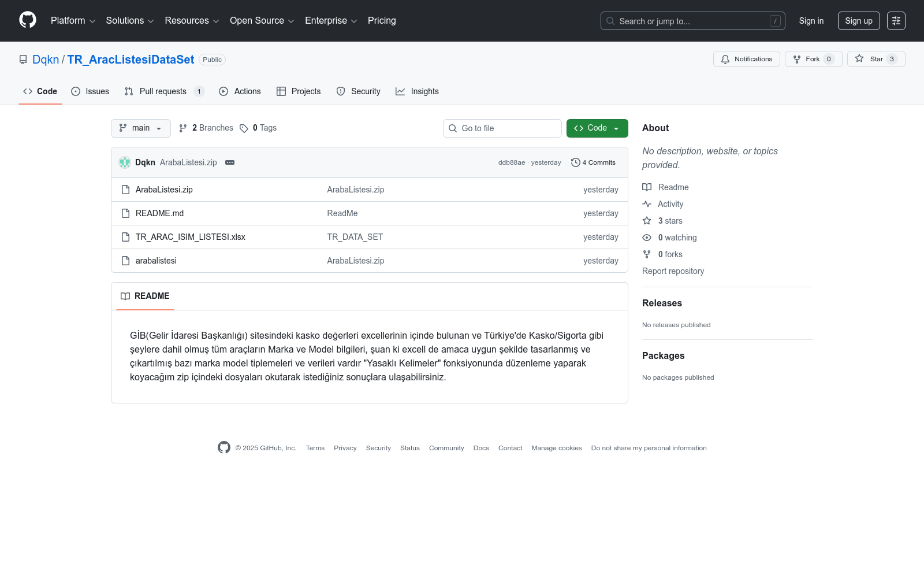Open the ArabaListesi.zip file
Image resolution: width=924 pixels, height=578 pixels.
click(x=164, y=190)
